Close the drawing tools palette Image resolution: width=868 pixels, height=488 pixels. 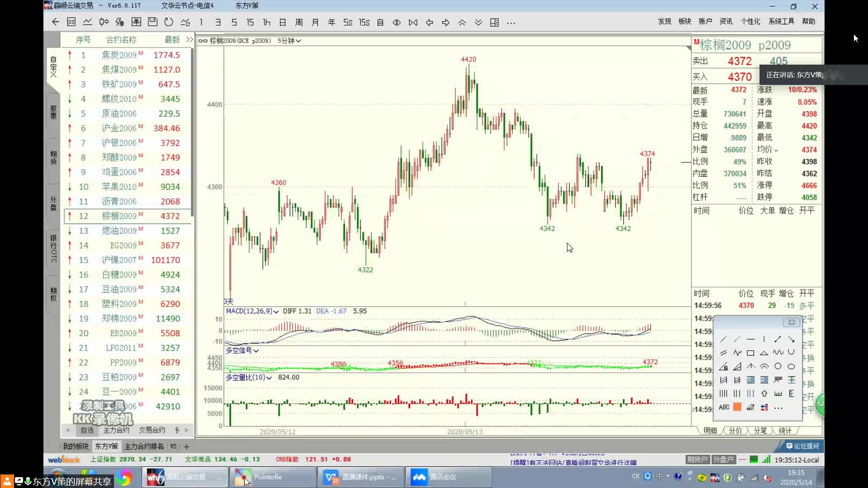792,322
